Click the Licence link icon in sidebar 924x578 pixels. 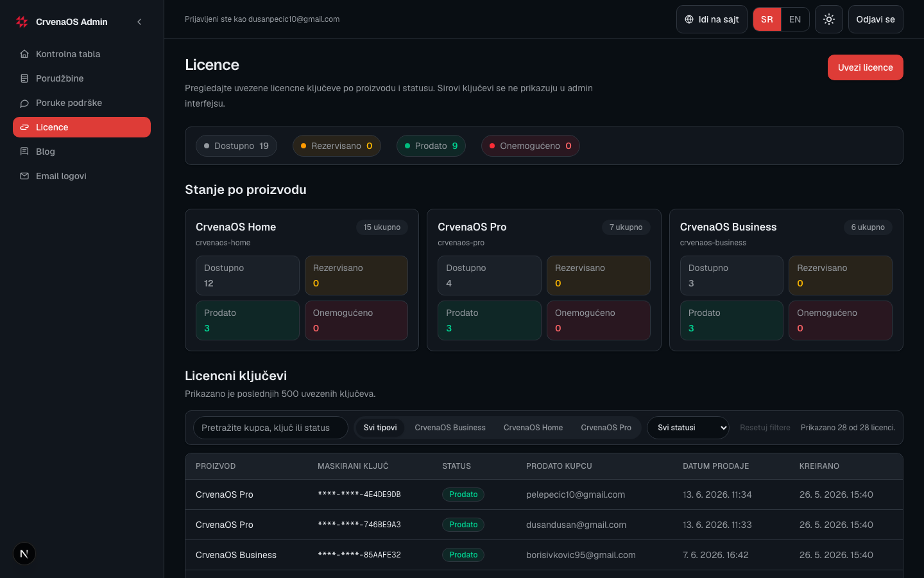(x=24, y=127)
